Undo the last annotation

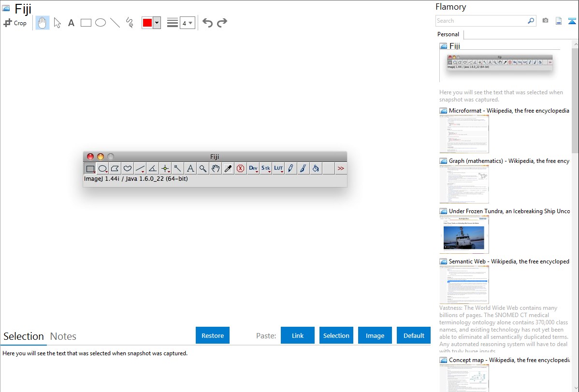coord(207,23)
